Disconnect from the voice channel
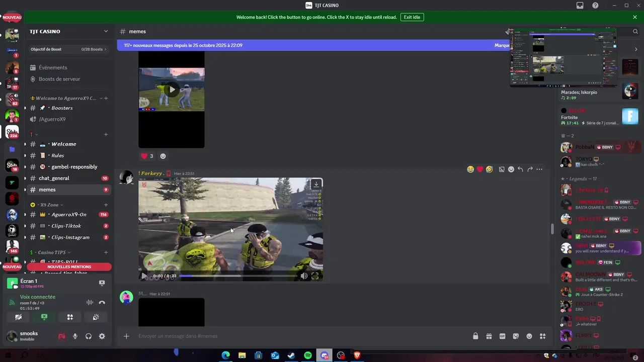This screenshot has width=644, height=362. 102,303
